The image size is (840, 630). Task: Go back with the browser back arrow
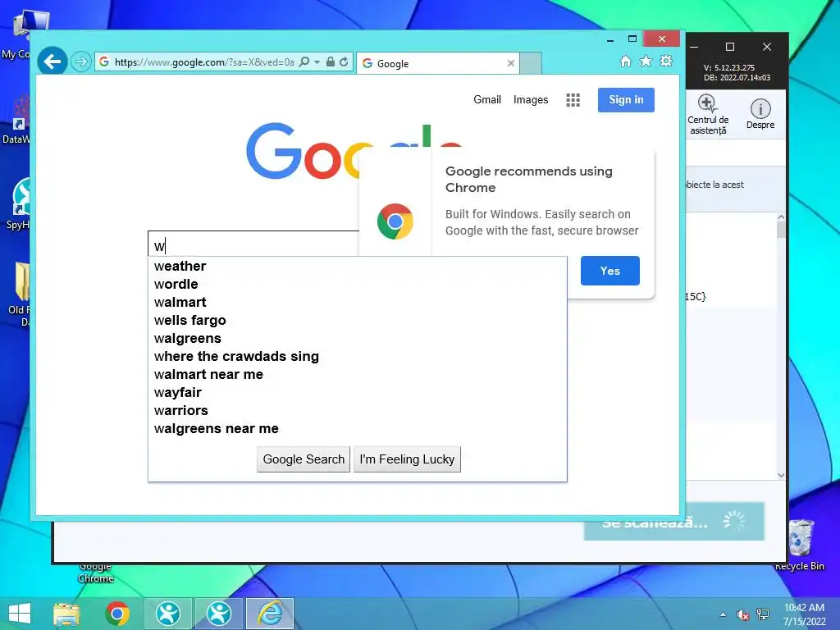(52, 62)
